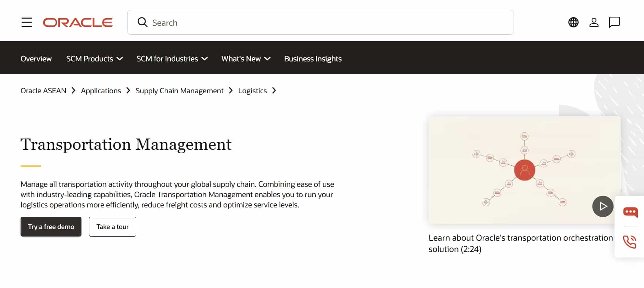Click the search magnifier icon

[x=142, y=22]
